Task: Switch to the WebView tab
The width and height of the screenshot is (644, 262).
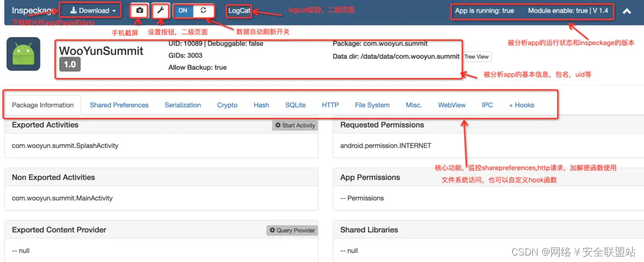Action: pyautogui.click(x=452, y=105)
